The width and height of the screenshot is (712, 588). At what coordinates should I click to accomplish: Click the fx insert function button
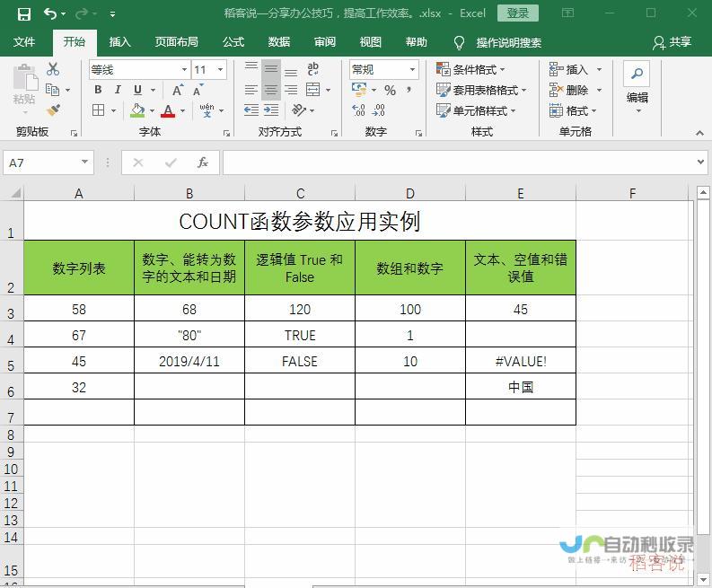[203, 162]
